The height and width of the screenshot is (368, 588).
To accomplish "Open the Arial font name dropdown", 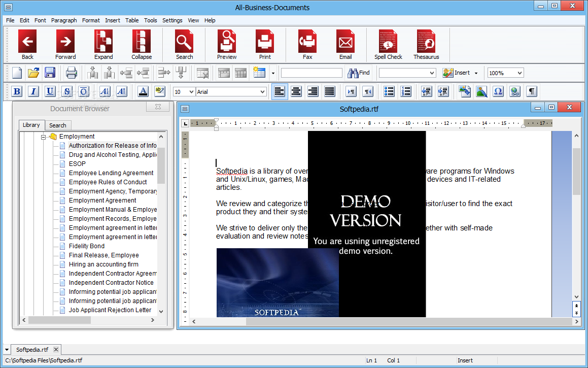I will 262,92.
